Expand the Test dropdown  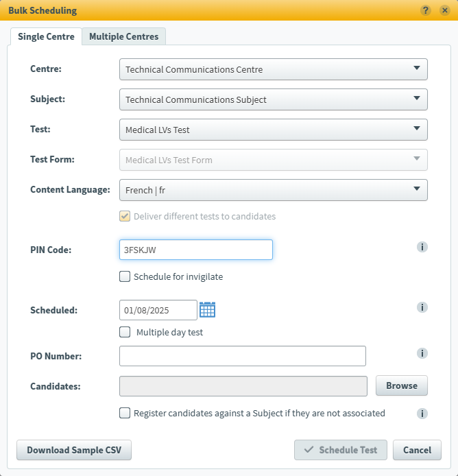tap(274, 130)
